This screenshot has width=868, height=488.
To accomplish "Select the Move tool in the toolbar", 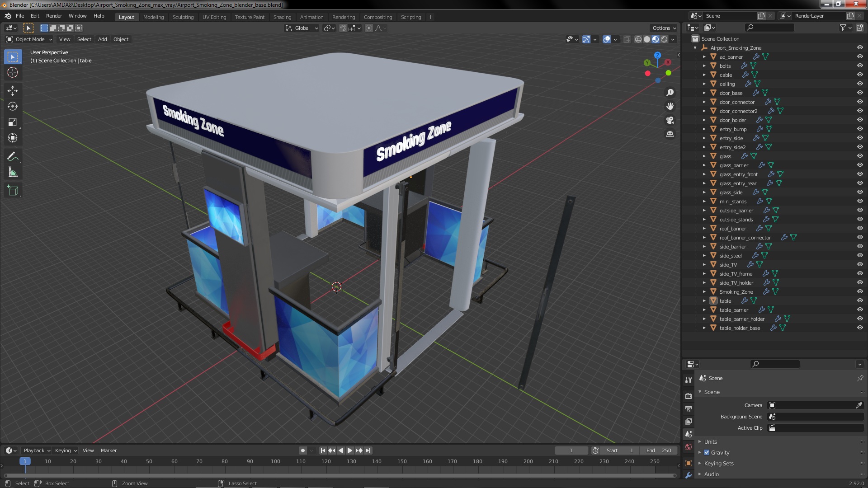I will coord(13,91).
